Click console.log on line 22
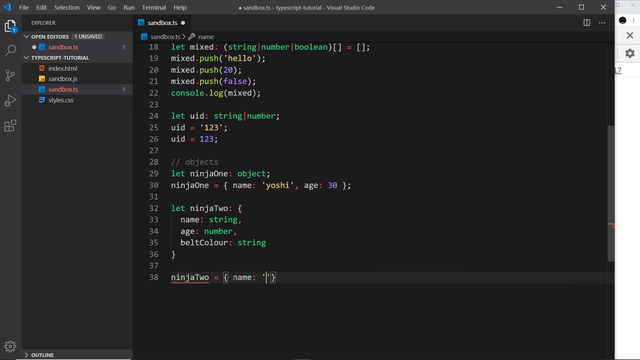Image resolution: width=640 pixels, height=360 pixels. 197,93
